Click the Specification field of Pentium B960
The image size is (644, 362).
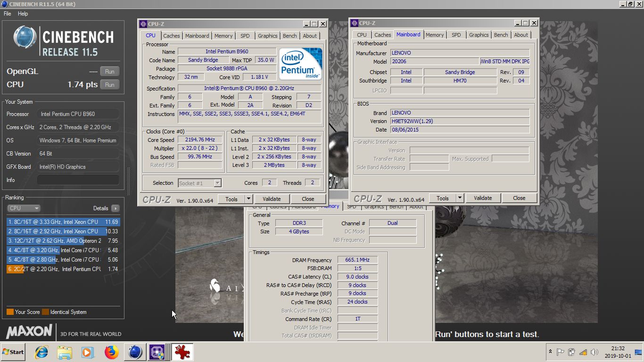[249, 89]
